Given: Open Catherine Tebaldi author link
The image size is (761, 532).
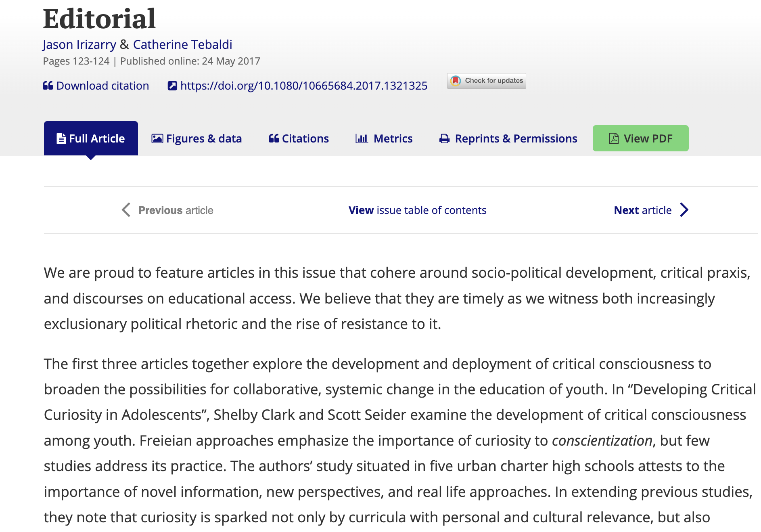Looking at the screenshot, I should click(182, 44).
